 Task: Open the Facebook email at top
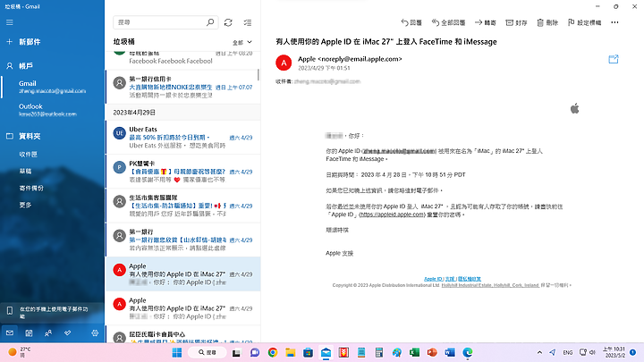point(182,60)
